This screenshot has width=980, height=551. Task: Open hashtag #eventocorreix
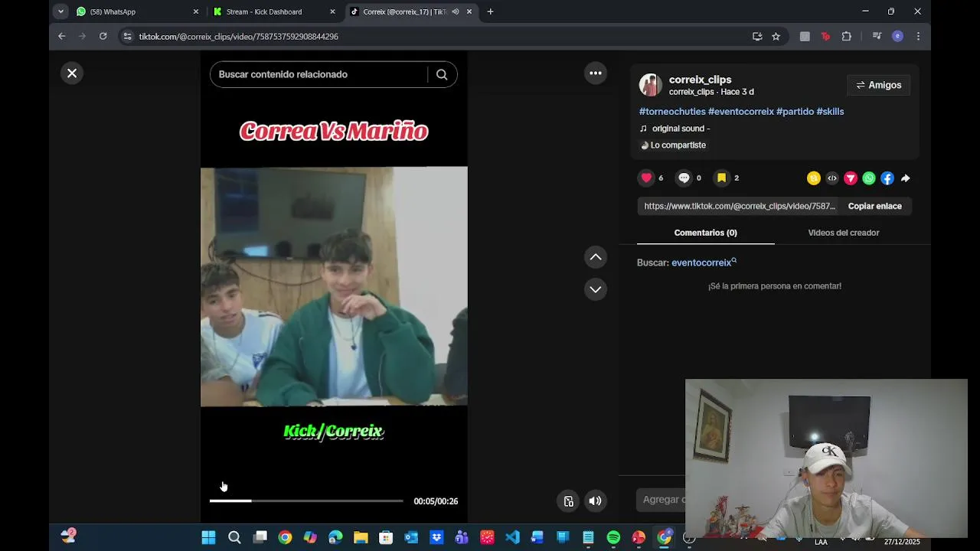[741, 112]
